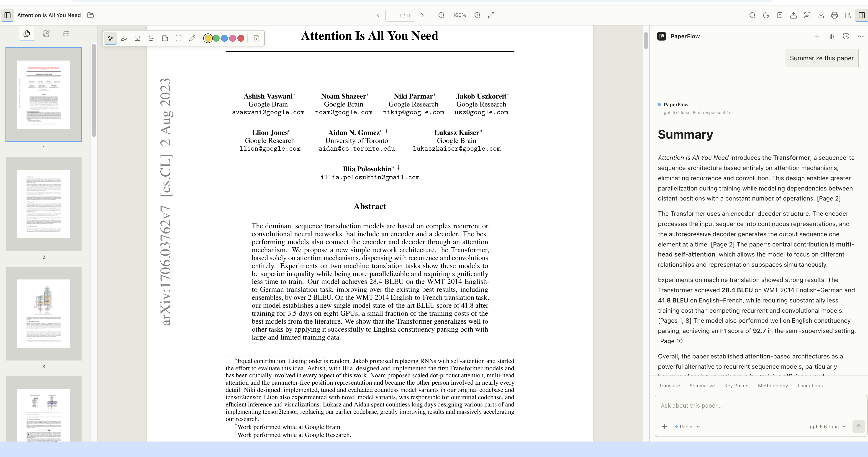Screen dimensions: 868x457
Task: Select the area selection rectangle tool
Action: point(179,38)
